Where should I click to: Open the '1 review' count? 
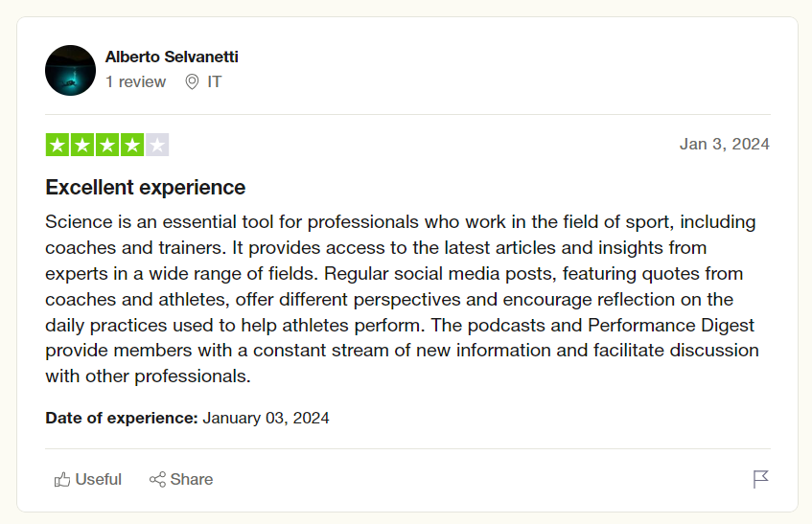[136, 81]
